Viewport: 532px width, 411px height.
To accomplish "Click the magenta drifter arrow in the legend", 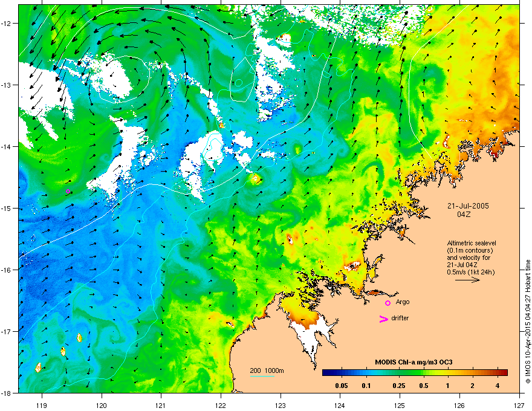I will coord(383,319).
